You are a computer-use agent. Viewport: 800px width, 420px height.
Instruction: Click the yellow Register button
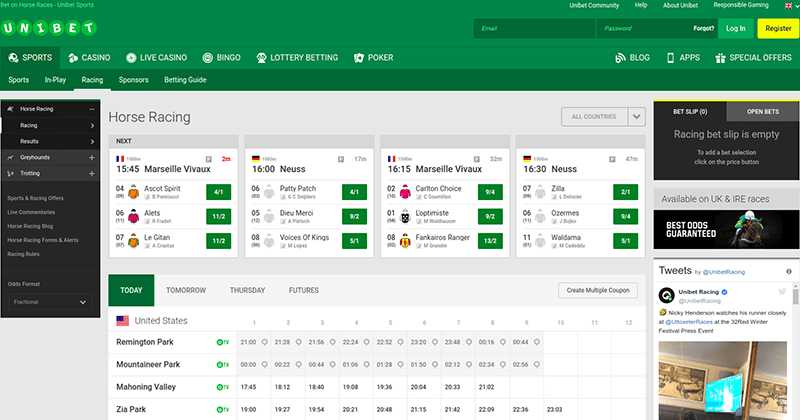(x=777, y=28)
